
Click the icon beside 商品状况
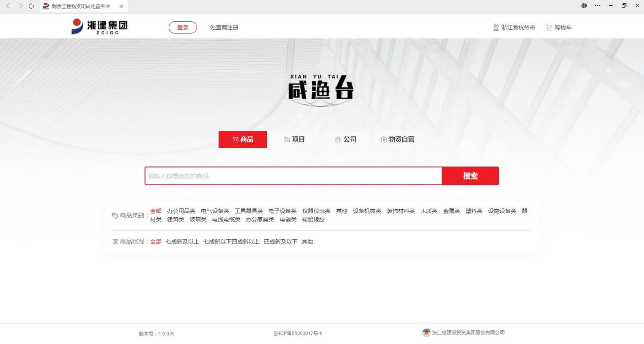click(115, 242)
